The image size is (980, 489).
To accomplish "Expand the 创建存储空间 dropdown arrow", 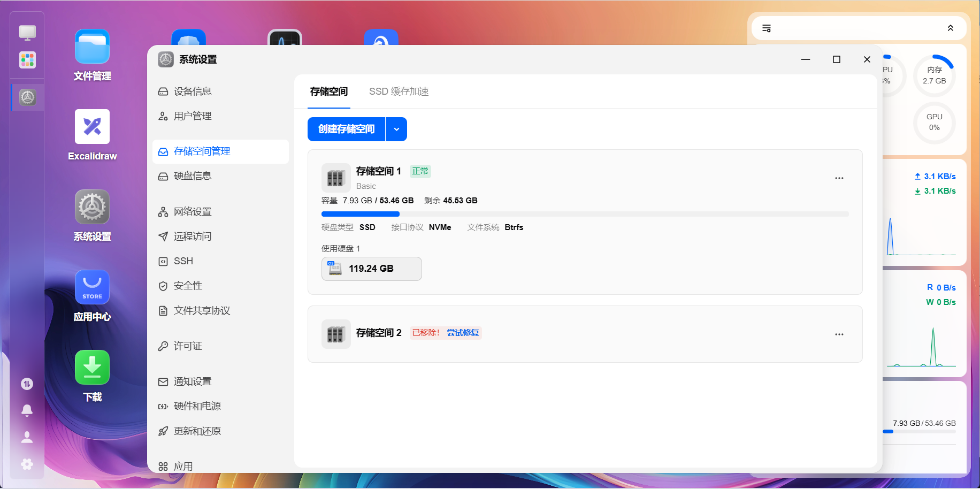I will tap(396, 129).
